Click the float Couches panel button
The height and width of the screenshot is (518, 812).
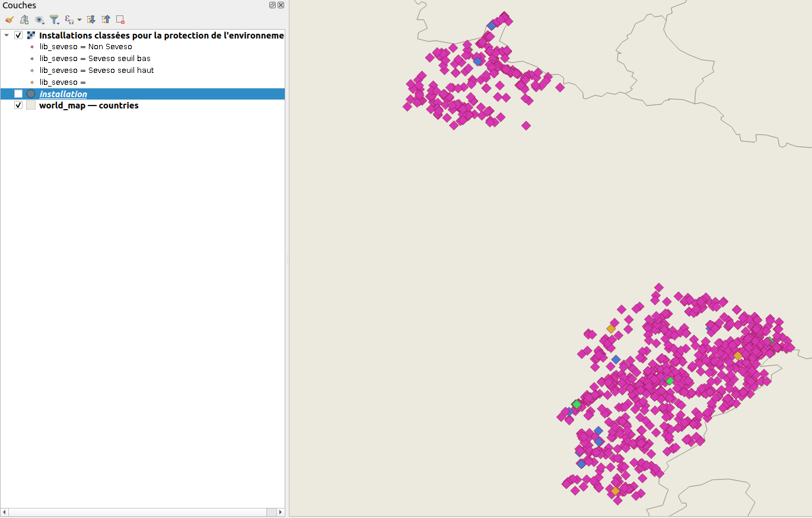pyautogui.click(x=272, y=5)
